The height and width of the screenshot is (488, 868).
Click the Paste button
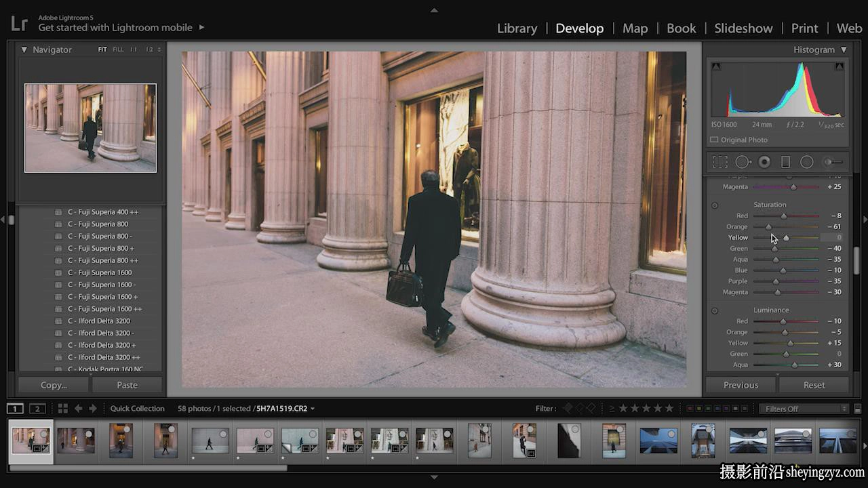coord(127,385)
